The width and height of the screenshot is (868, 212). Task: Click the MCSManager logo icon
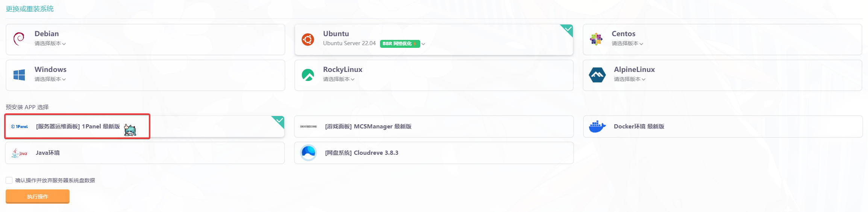[309, 127]
